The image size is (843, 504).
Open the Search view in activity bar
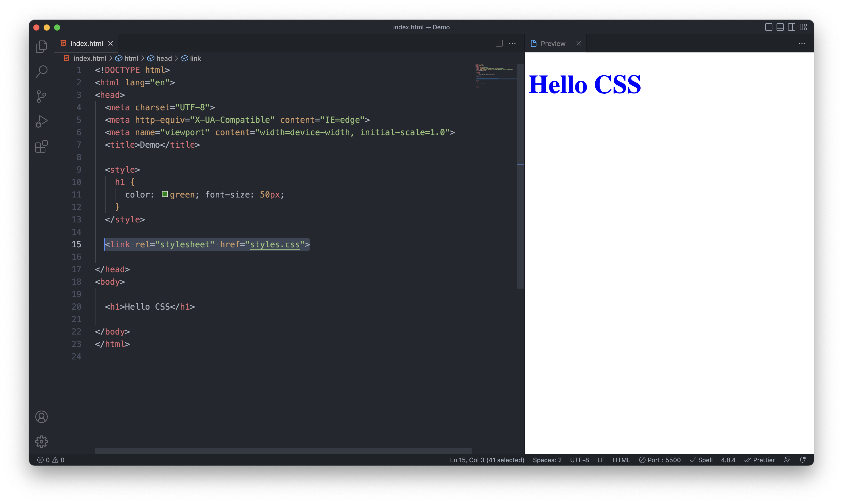coord(42,71)
